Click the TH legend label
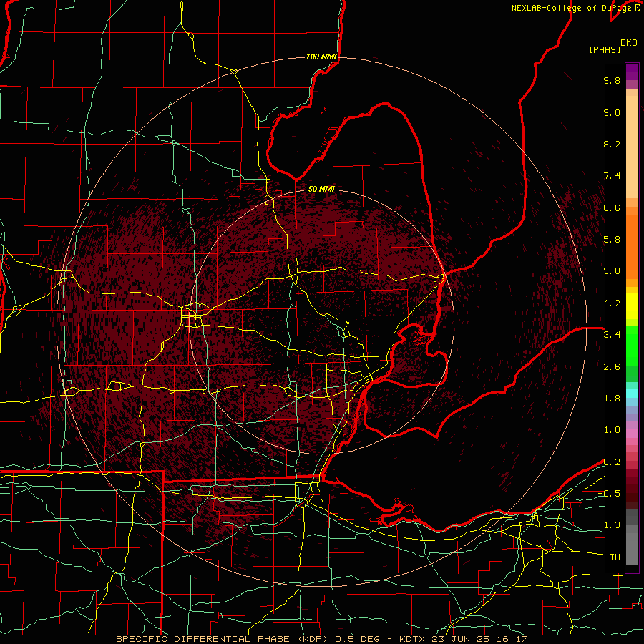This screenshot has width=644, height=644. pyautogui.click(x=615, y=557)
